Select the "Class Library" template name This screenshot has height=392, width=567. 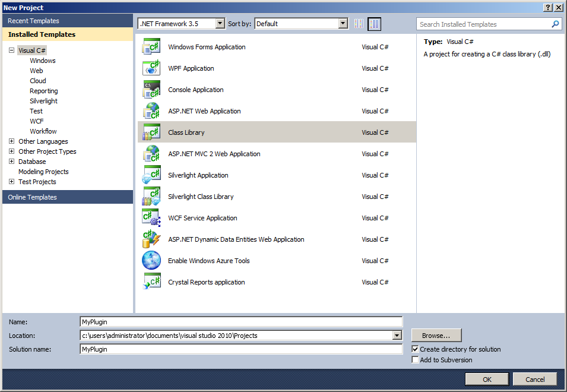186,132
